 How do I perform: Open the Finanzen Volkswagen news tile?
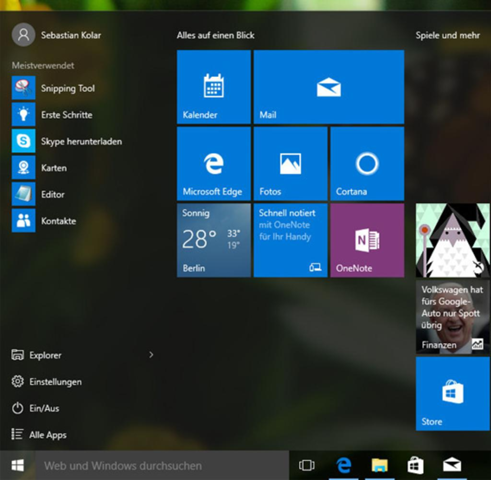point(453,317)
